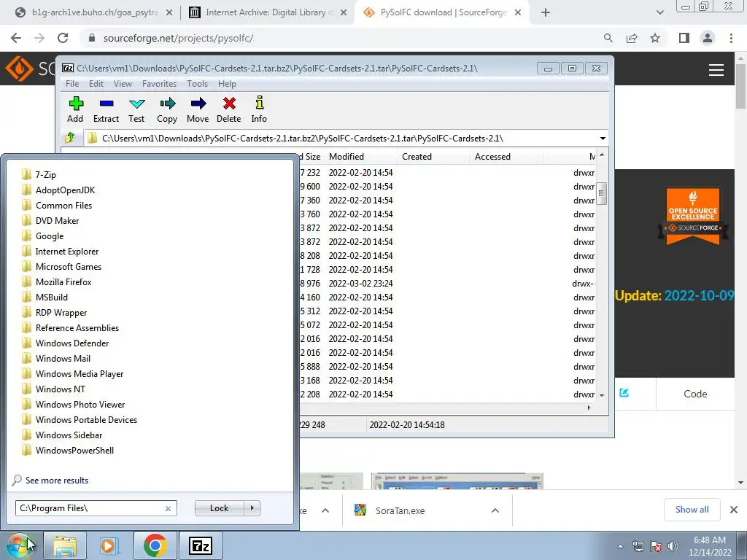Screen dimensions: 747x560
Task: Open Chrome zoom search icon in address bar
Action: point(608,38)
